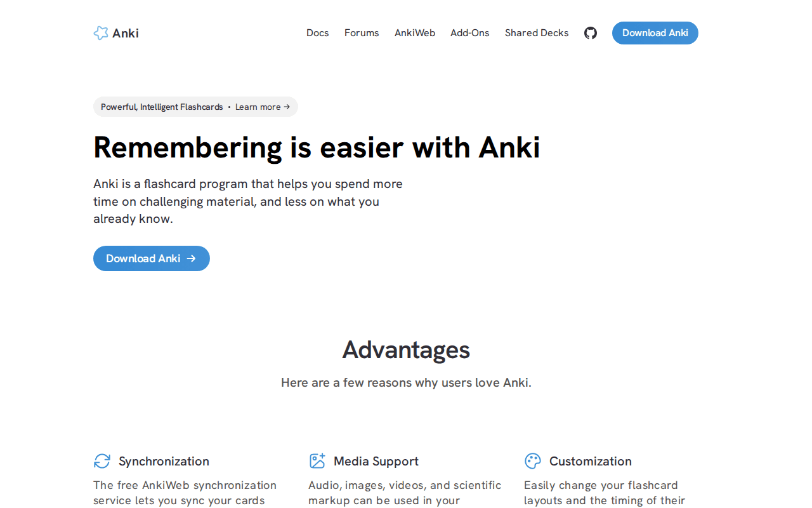The width and height of the screenshot is (812, 508).
Task: Visit AnkiWeb from the navigation bar
Action: tap(415, 32)
